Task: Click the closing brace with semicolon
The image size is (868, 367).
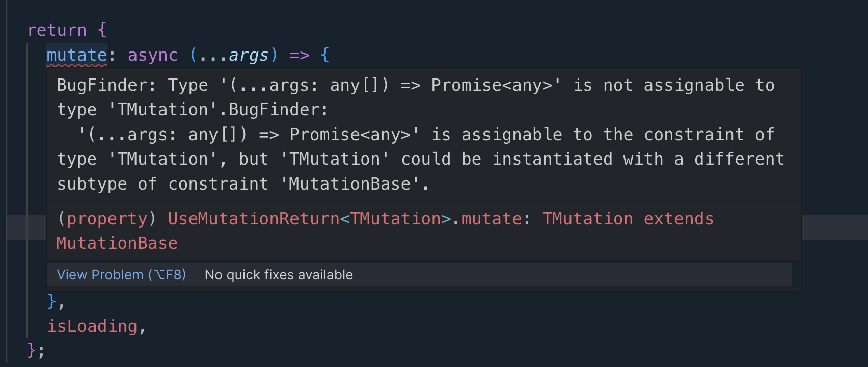Action: tap(37, 351)
